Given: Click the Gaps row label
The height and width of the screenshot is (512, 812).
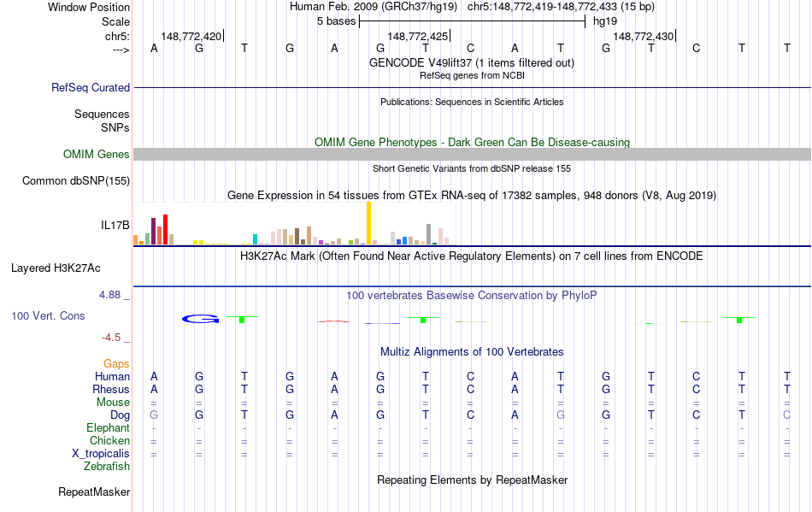Looking at the screenshot, I should pyautogui.click(x=116, y=363).
